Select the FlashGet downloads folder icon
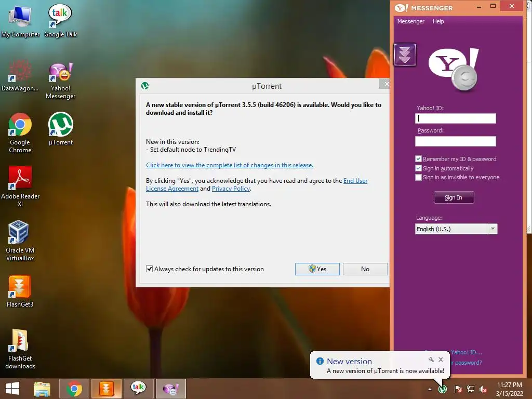This screenshot has height=399, width=532. 20,350
